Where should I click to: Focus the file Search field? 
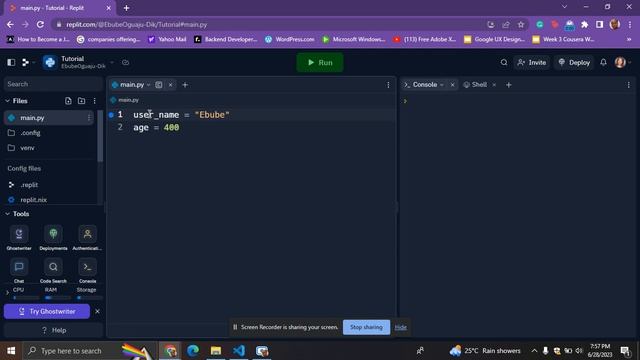point(53,84)
